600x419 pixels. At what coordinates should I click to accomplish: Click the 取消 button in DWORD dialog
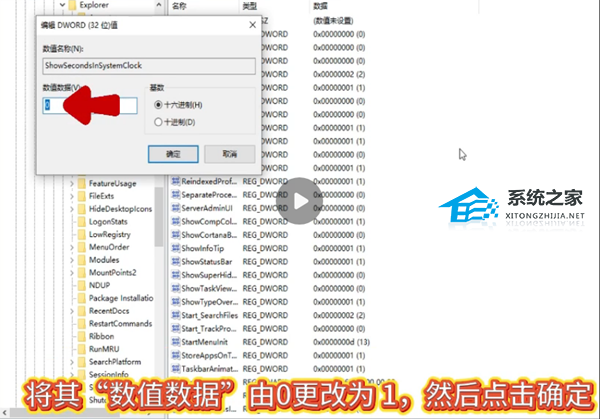coord(230,154)
